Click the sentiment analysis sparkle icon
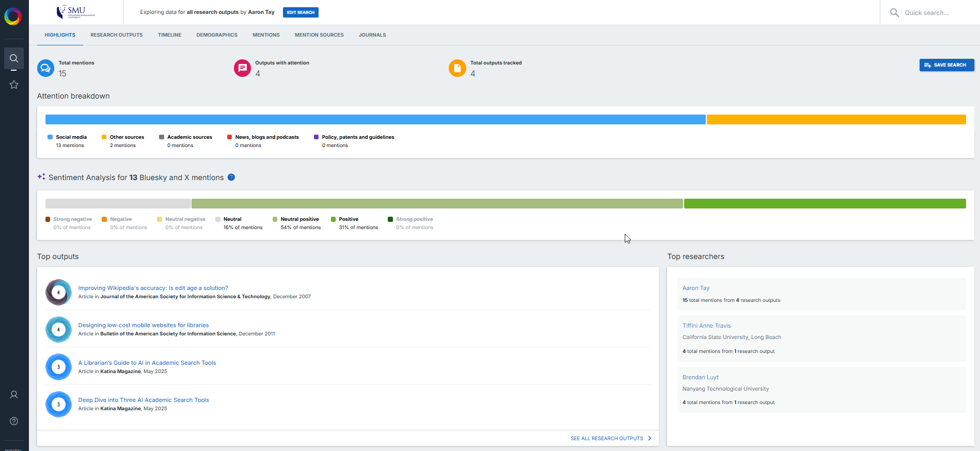This screenshot has height=451, width=980. tap(41, 176)
